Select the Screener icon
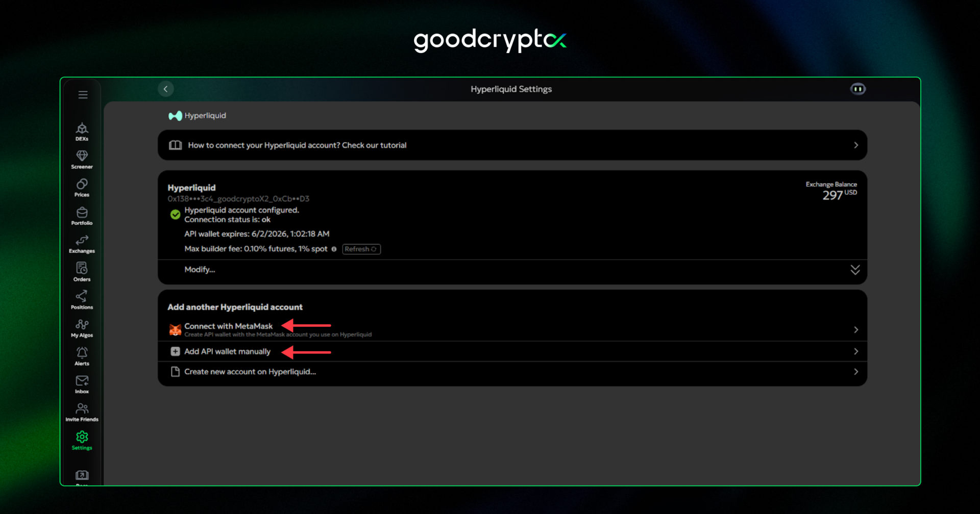The image size is (980, 514). pos(82,159)
